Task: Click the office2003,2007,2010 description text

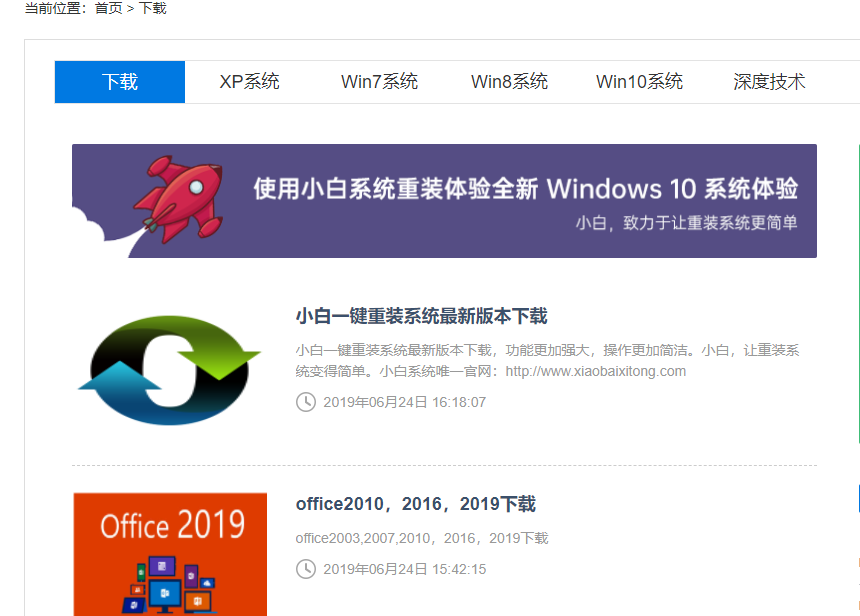Action: tap(422, 538)
